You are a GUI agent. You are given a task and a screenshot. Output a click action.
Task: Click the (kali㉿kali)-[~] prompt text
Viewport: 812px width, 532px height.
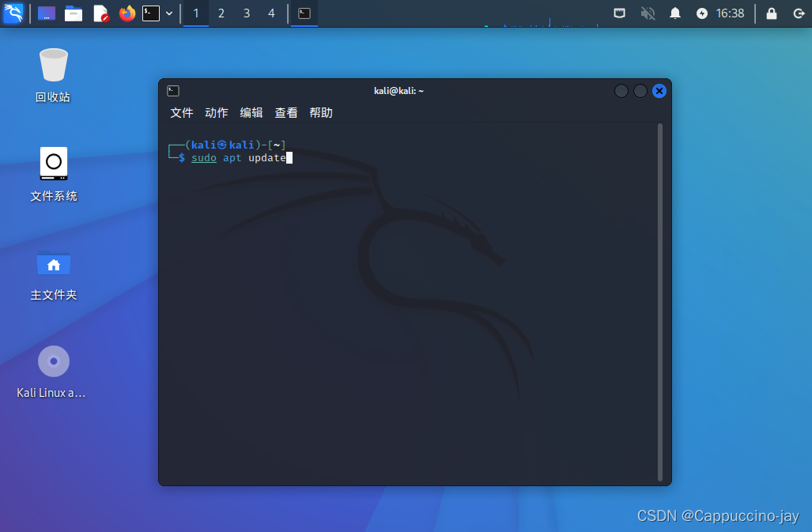point(236,145)
